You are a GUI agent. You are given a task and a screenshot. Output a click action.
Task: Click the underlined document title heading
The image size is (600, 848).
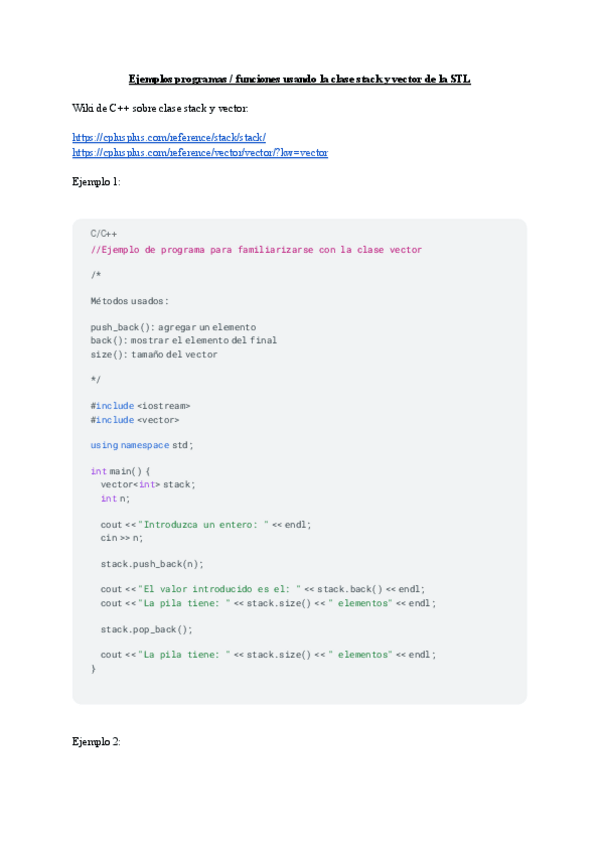pos(300,78)
